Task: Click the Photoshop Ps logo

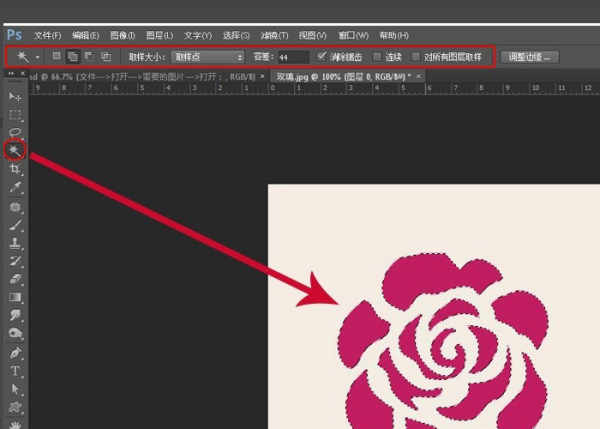Action: pos(14,35)
